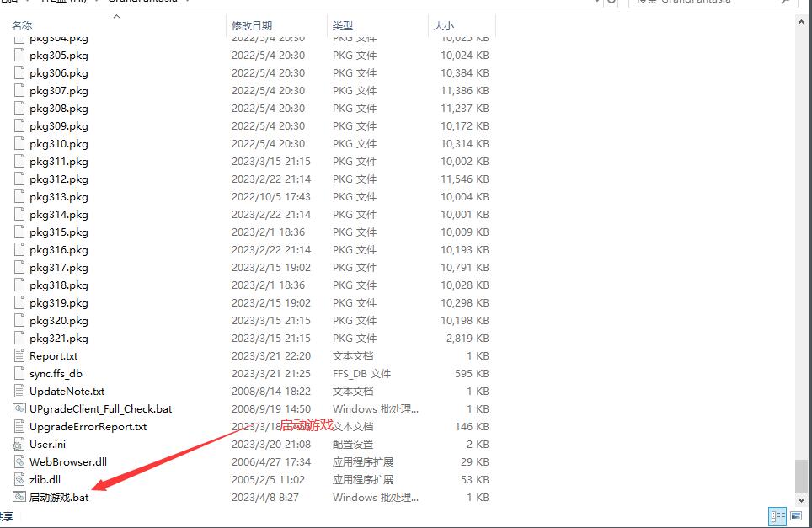
Task: Switch to details view layout
Action: click(x=777, y=516)
